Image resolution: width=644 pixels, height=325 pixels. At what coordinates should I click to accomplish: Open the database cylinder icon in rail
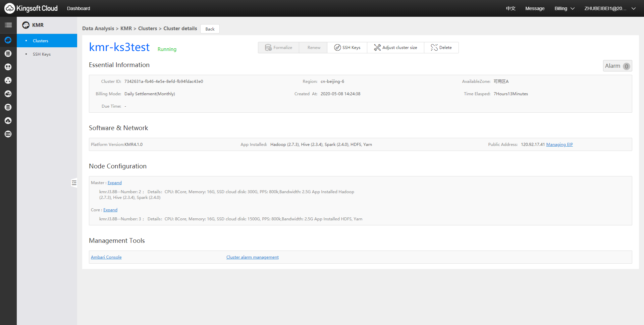pyautogui.click(x=8, y=107)
